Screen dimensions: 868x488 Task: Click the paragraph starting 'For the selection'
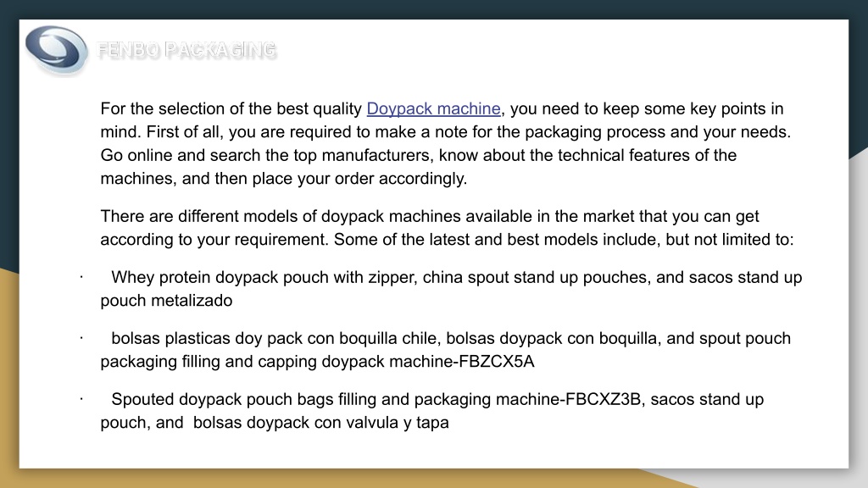[x=446, y=143]
